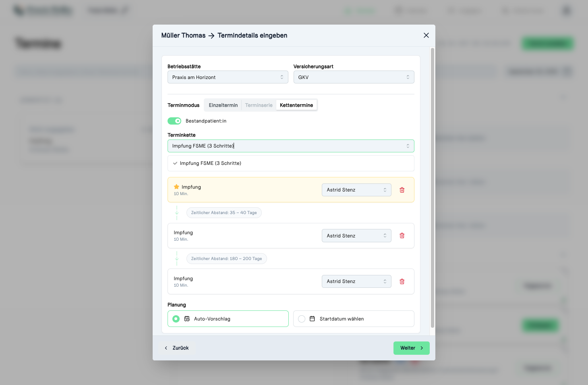588x385 pixels.
Task: Open the Versicherungsart dropdown showing GKV
Action: coord(354,77)
